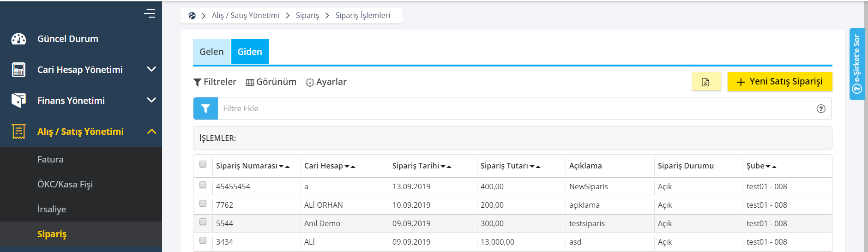Toggle the select-all header checkbox
Image resolution: width=868 pixels, height=252 pixels.
point(203,164)
